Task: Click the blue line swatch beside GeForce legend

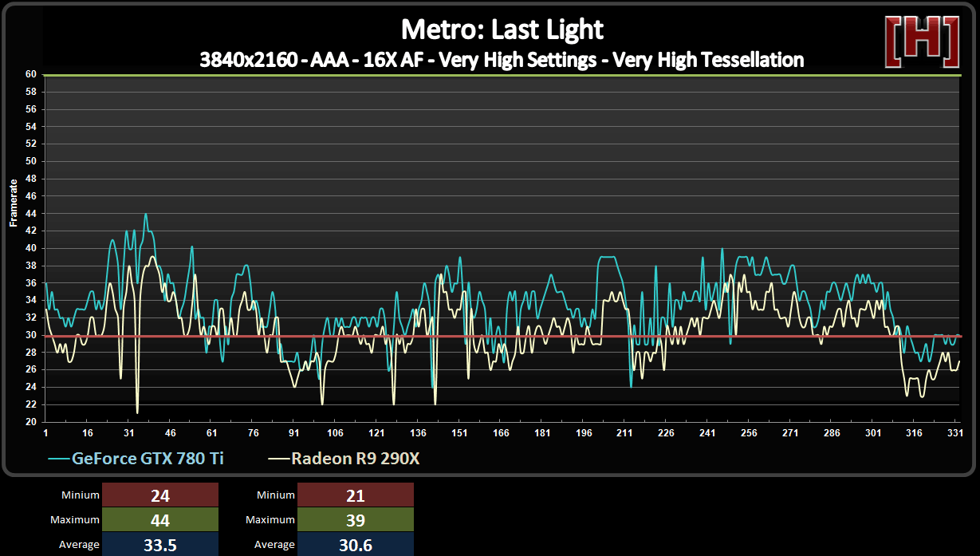Action: pyautogui.click(x=59, y=459)
